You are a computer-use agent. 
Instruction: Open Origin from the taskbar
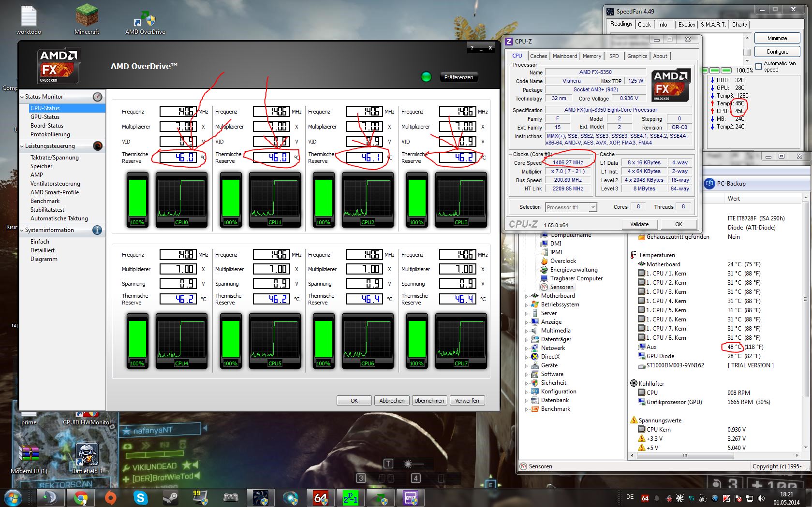(111, 497)
